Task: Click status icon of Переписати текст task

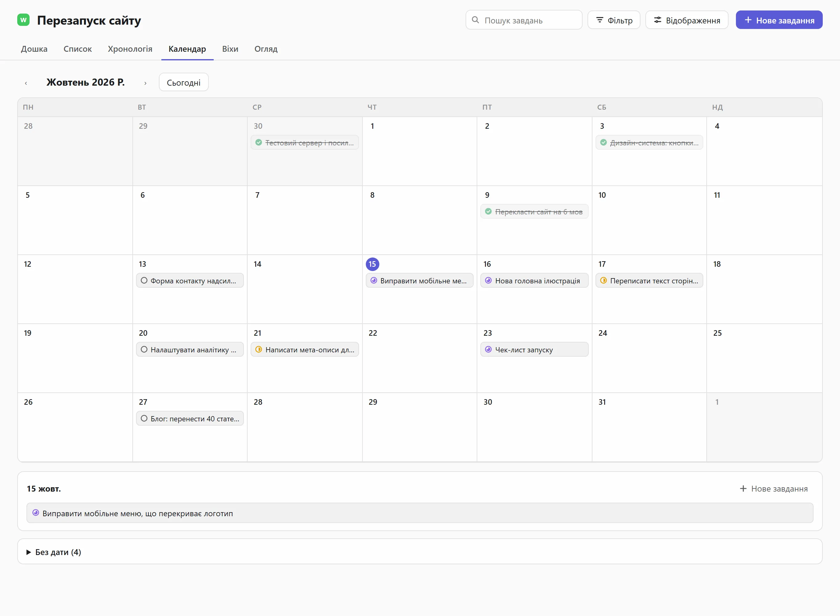Action: coord(603,280)
